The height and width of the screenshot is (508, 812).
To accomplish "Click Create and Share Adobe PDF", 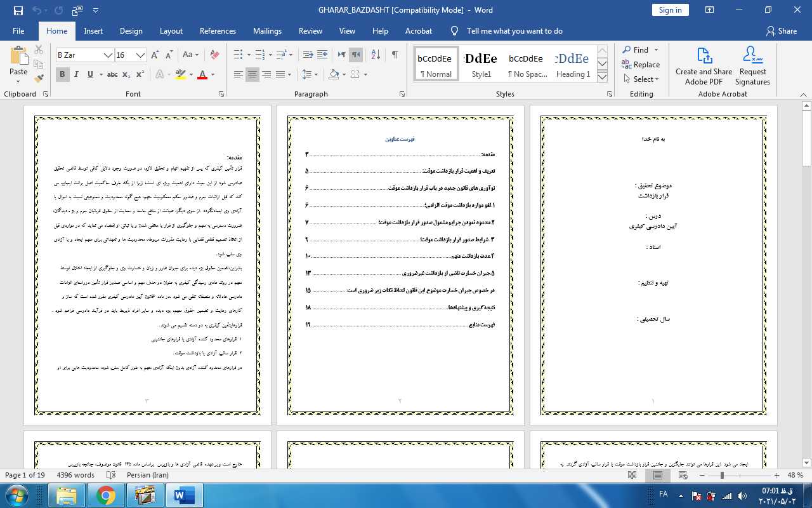I will pyautogui.click(x=704, y=66).
